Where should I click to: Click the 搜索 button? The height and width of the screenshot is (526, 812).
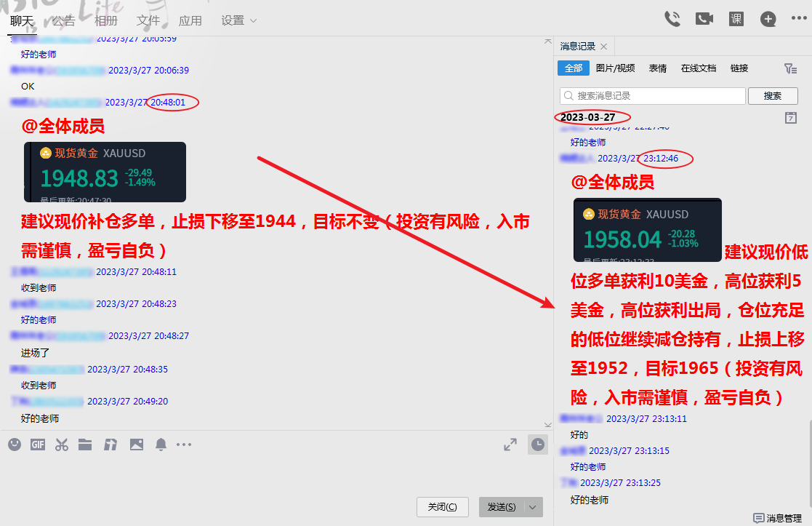coord(773,96)
